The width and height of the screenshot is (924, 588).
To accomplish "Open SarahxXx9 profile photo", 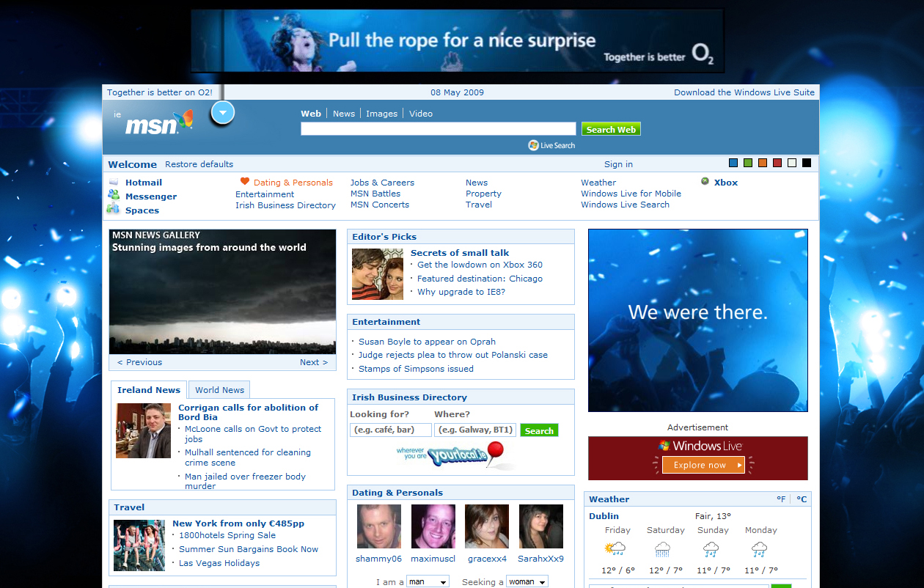I will 541,526.
